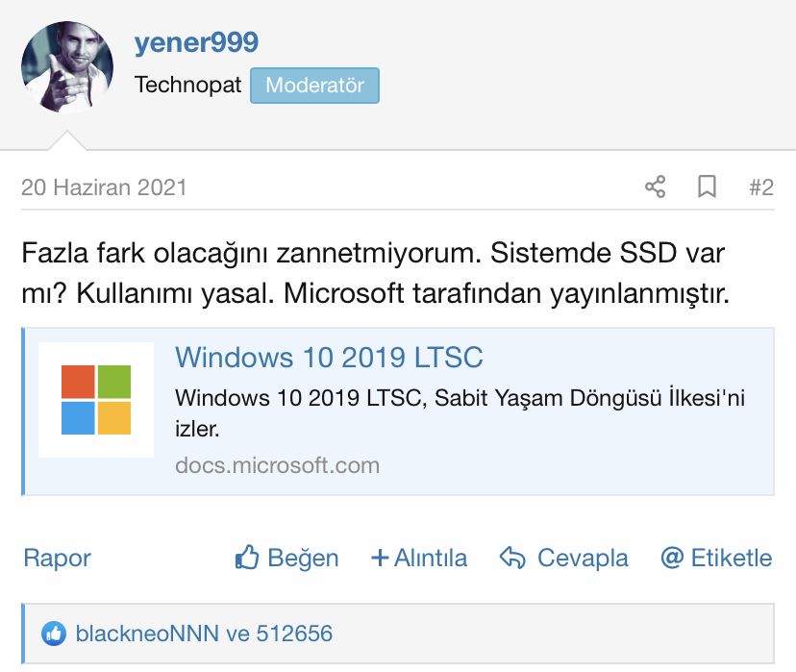This screenshot has width=796, height=672.
Task: Click the Moderatör badge
Action: [x=314, y=86]
